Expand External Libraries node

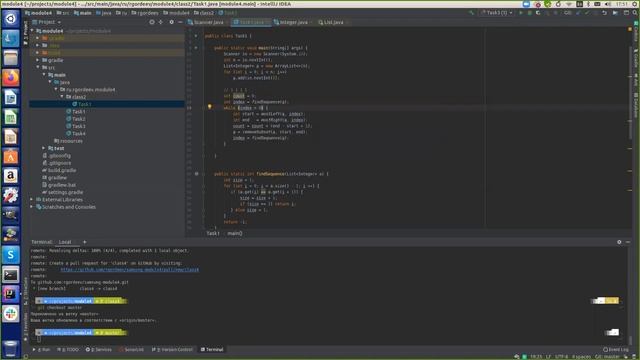pos(32,200)
